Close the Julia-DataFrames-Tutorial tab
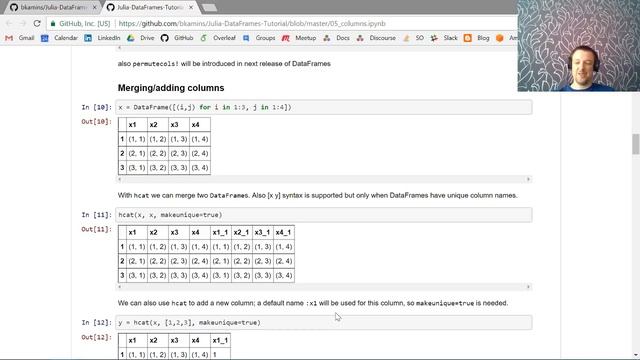The width and height of the screenshot is (640, 360). pos(191,7)
